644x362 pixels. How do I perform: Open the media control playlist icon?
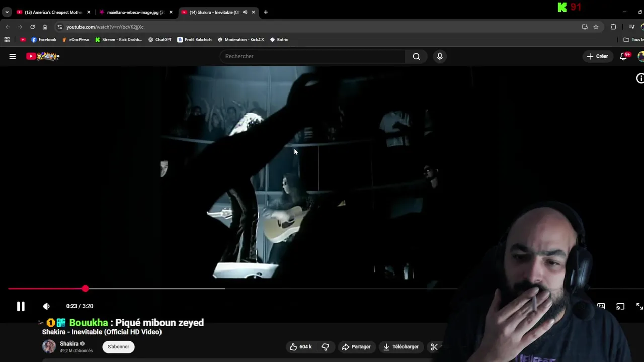(x=632, y=27)
